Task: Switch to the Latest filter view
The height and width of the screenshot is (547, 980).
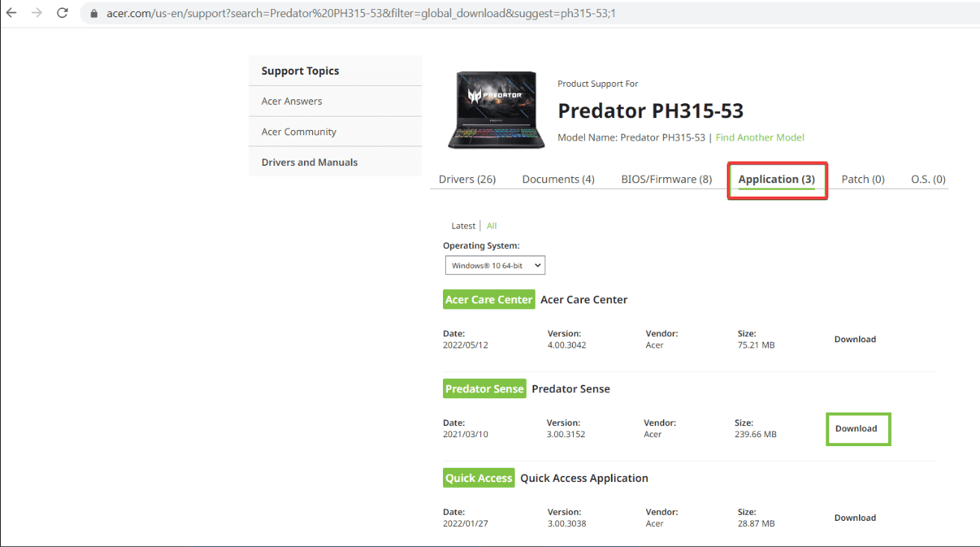Action: (x=463, y=225)
